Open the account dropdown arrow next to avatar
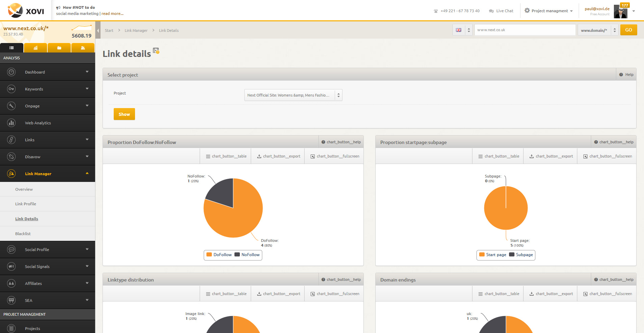Image resolution: width=644 pixels, height=333 pixels. click(x=634, y=11)
